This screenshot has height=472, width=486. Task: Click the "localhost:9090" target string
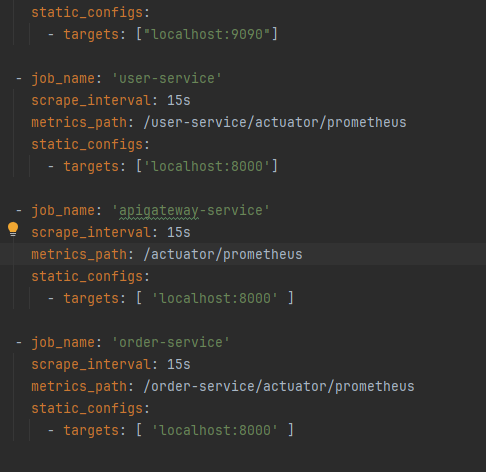[x=207, y=34]
